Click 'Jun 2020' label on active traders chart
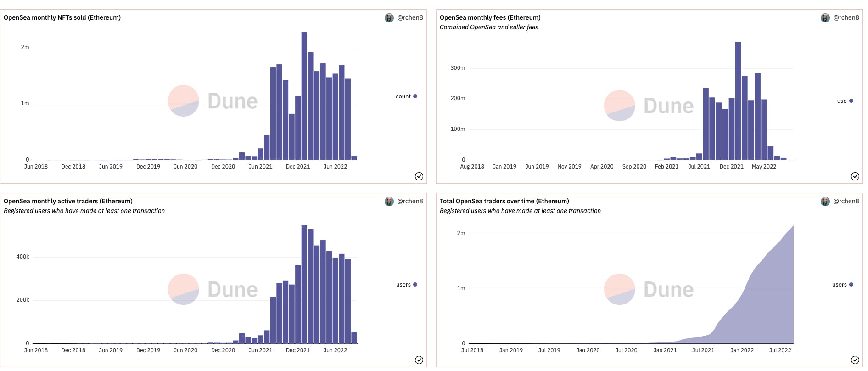The image size is (868, 371). (x=185, y=350)
